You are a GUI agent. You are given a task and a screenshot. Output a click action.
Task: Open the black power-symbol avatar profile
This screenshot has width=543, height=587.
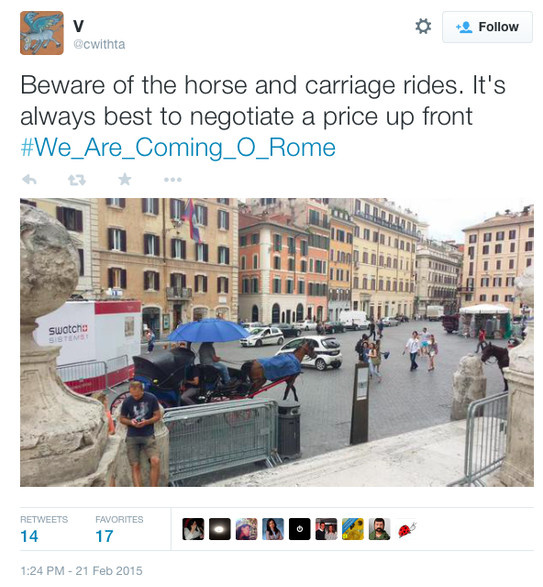(x=300, y=529)
